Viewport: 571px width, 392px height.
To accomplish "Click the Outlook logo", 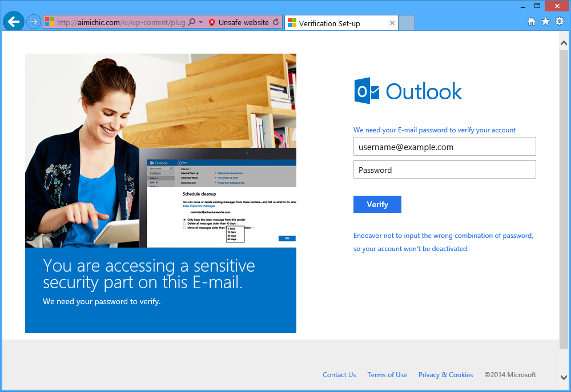I will tap(408, 91).
